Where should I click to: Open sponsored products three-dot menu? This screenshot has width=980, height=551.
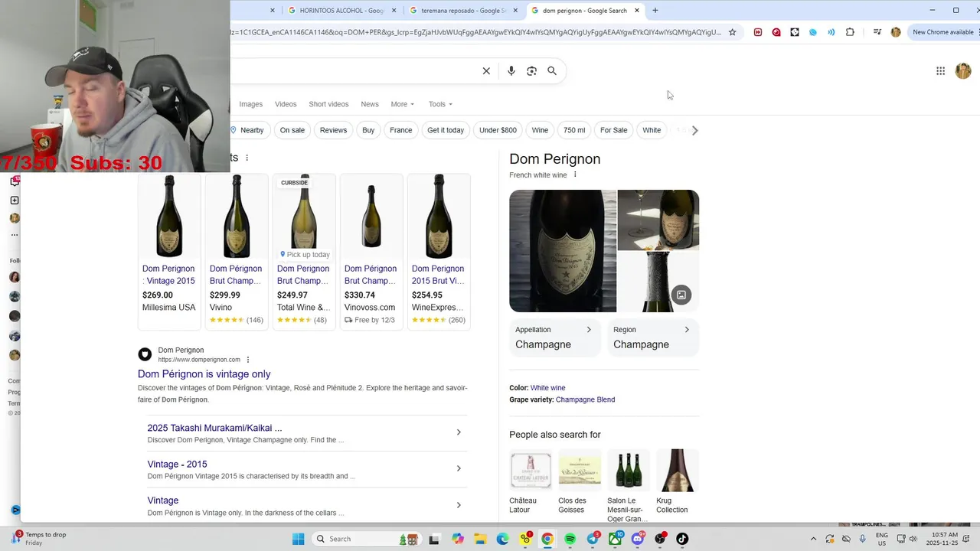point(247,158)
